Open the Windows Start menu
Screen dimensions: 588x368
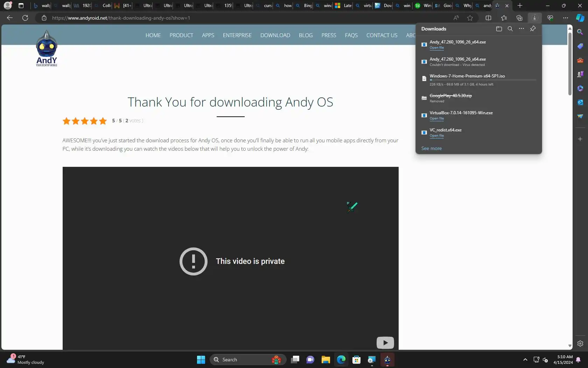201,360
